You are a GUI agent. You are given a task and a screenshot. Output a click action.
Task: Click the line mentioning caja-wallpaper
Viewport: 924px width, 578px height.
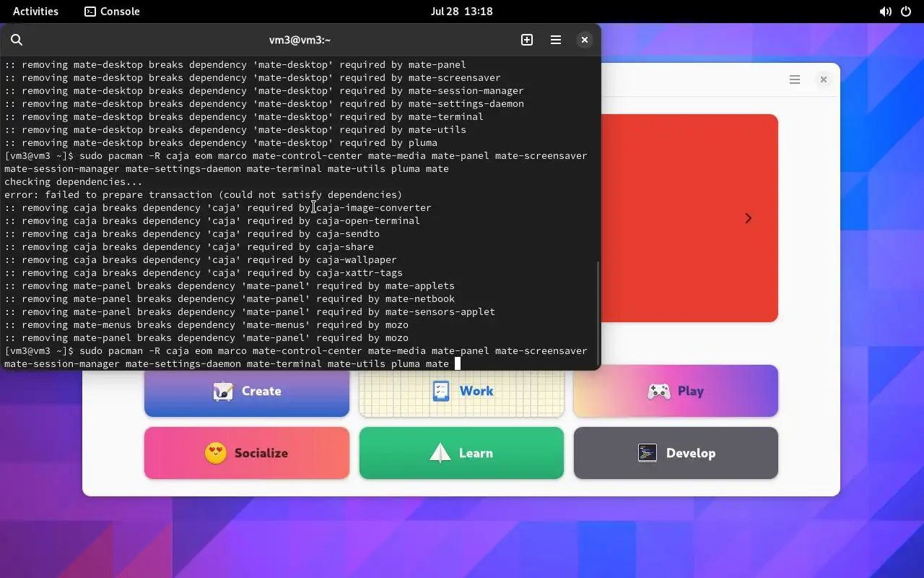tap(201, 259)
